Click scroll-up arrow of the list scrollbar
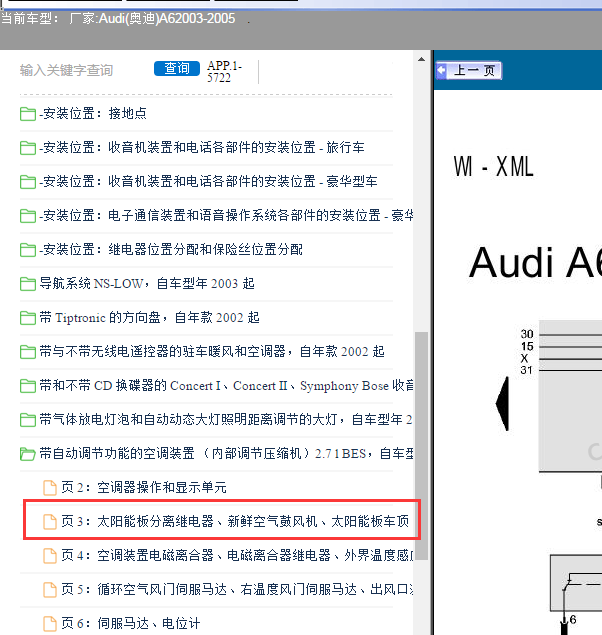 pos(421,60)
